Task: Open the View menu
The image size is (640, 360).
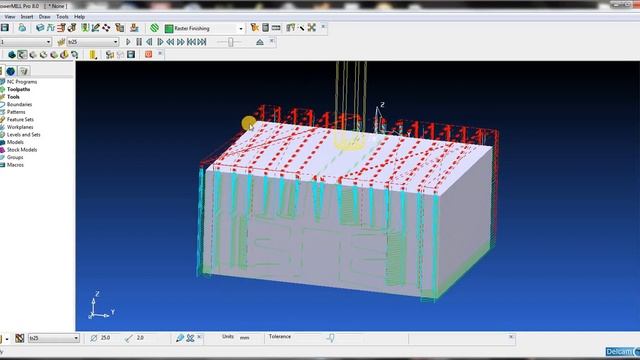Action: (x=10, y=17)
